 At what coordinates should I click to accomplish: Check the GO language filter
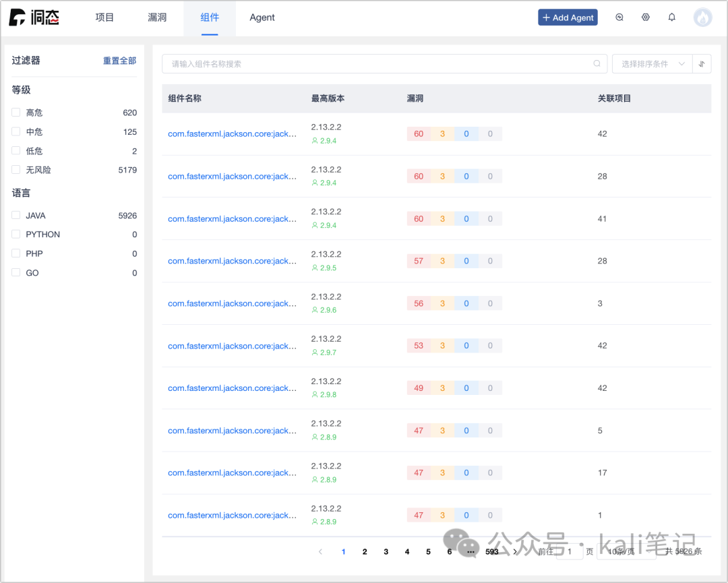coord(16,273)
